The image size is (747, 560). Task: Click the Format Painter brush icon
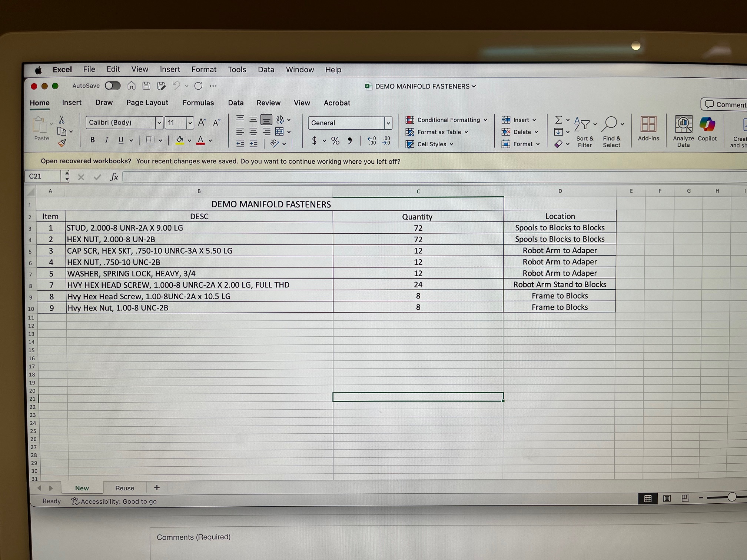(x=62, y=143)
